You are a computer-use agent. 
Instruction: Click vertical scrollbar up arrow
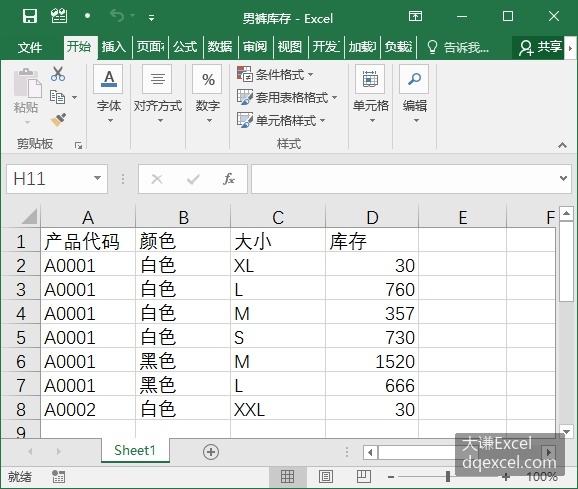(566, 213)
